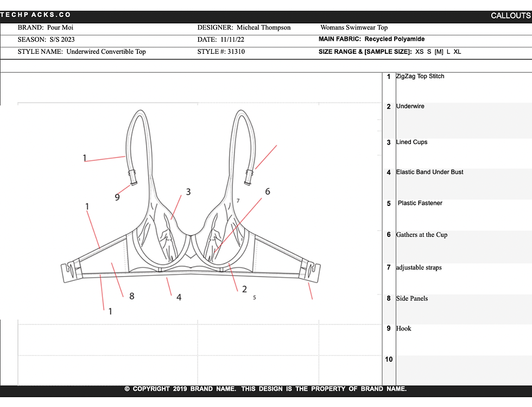
Task: Click the empty callout row numbered 10
Action: pyautogui.click(x=457, y=370)
